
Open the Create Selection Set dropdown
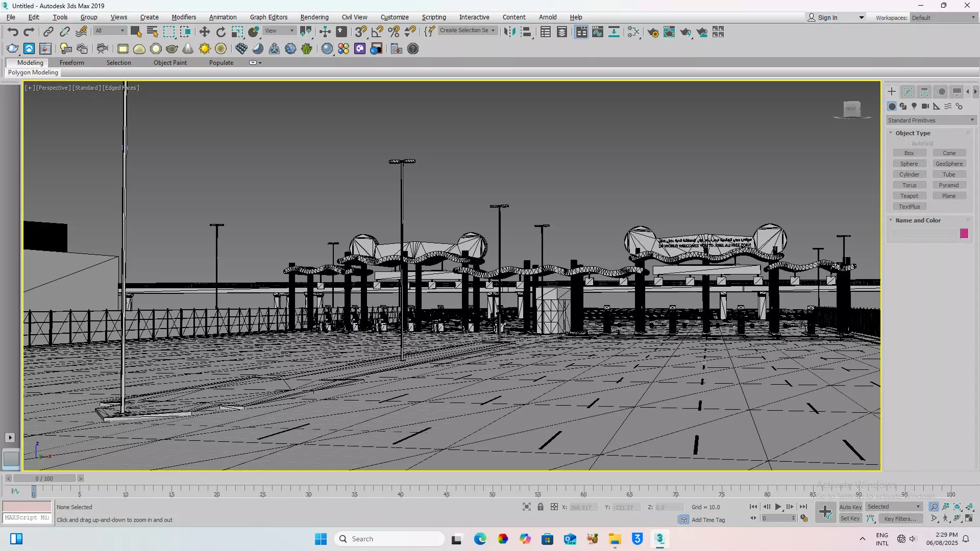click(468, 31)
